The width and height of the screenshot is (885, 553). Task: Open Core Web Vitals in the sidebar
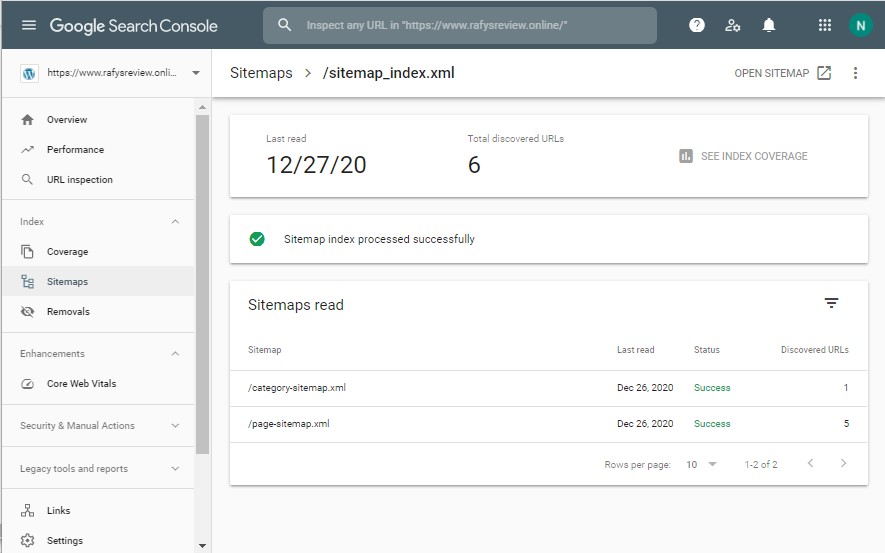[x=81, y=384]
